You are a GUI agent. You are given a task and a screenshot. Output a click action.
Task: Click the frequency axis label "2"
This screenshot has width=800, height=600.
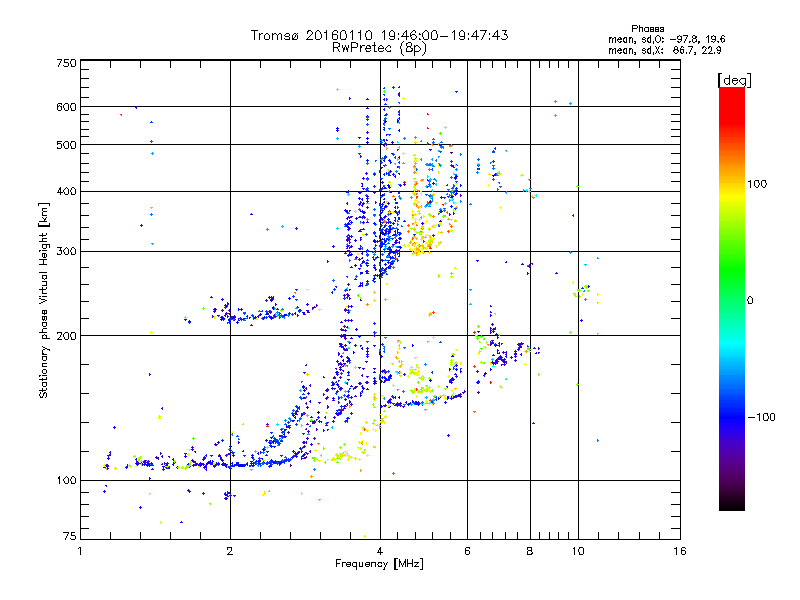tap(230, 551)
